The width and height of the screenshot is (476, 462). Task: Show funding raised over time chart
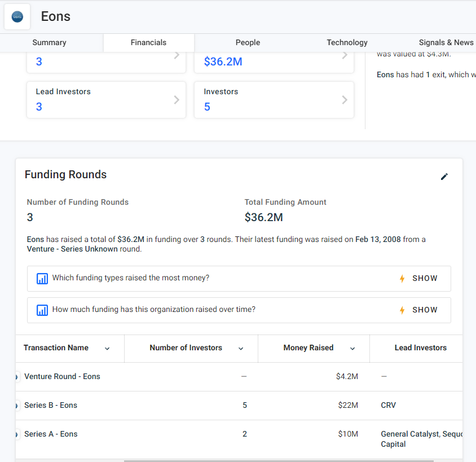point(425,310)
